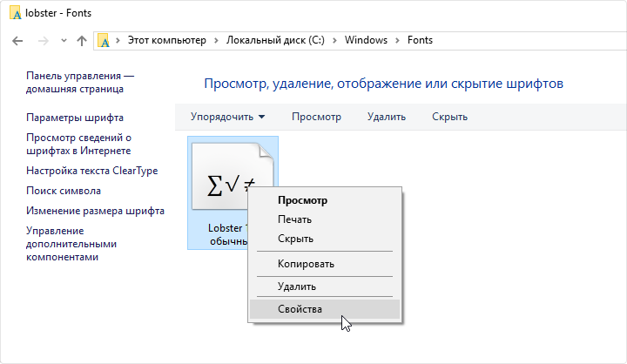Open the Упорядочить dropdown
This screenshot has height=364, width=627.
pos(227,117)
